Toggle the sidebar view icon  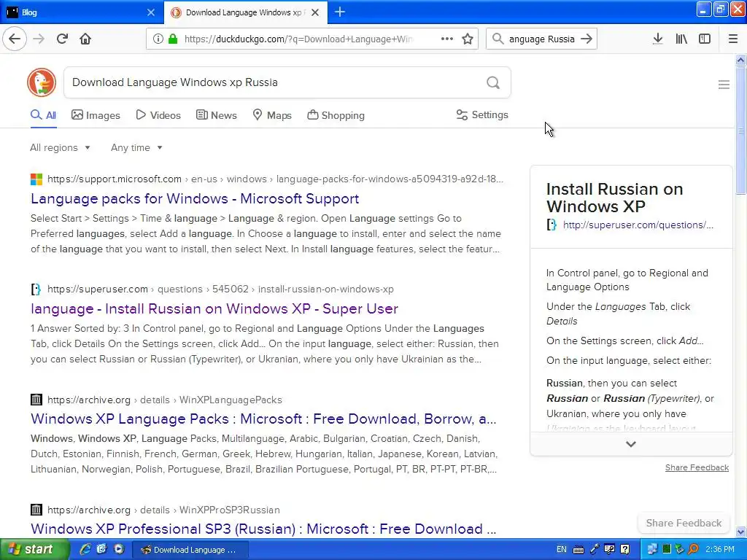pos(705,39)
